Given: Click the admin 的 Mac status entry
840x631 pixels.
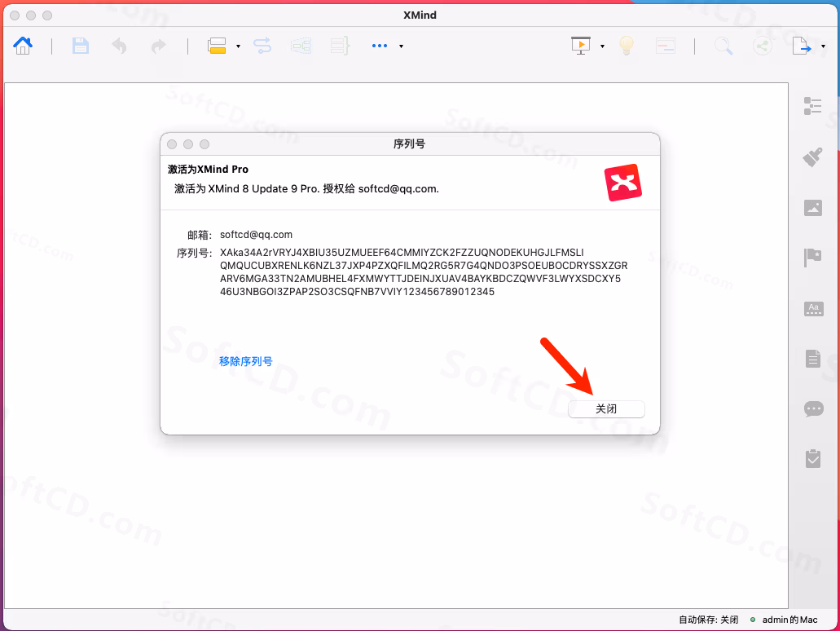Looking at the screenshot, I should [789, 620].
